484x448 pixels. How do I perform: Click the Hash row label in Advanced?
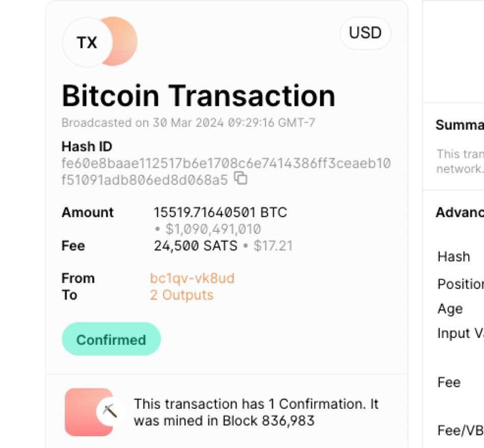point(453,256)
